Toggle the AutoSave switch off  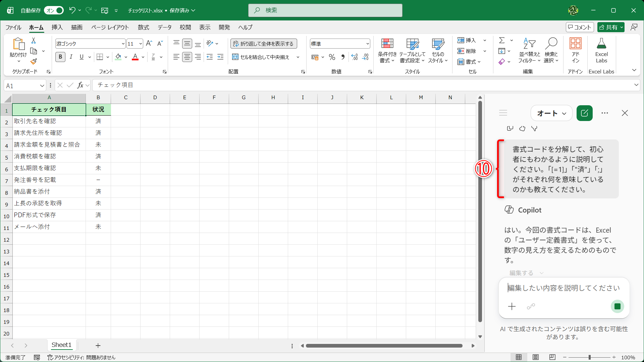pyautogui.click(x=54, y=10)
